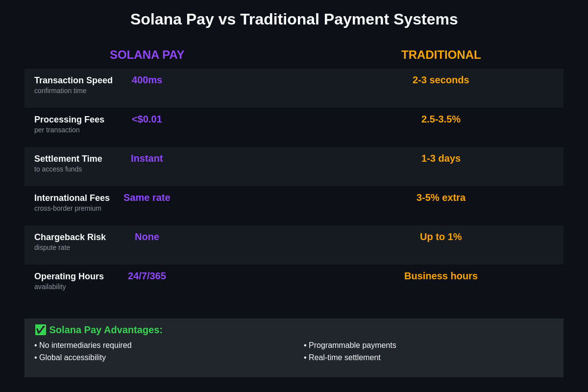
Task: Click the 2-3 seconds value
Action: click(x=441, y=80)
